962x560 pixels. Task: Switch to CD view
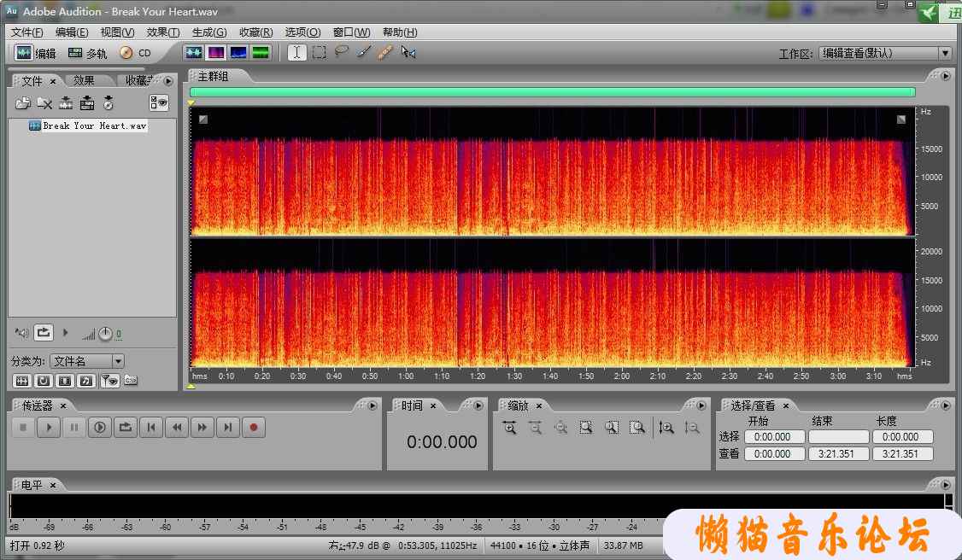click(135, 53)
